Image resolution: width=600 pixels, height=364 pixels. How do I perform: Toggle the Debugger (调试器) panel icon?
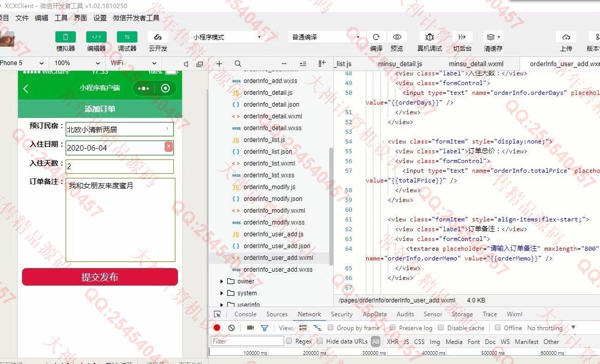127,37
